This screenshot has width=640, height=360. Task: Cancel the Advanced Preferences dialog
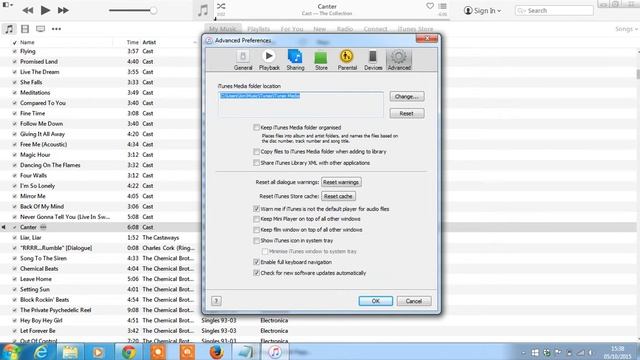tap(414, 301)
